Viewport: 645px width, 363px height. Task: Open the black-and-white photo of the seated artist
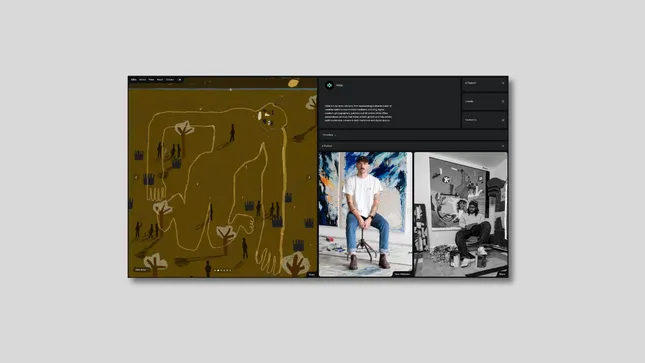461,214
